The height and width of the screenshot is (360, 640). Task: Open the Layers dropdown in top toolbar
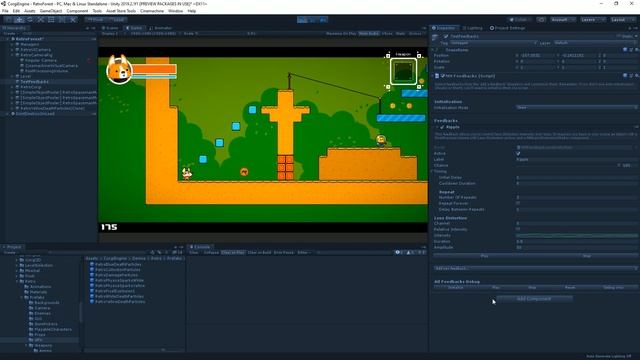pos(593,20)
